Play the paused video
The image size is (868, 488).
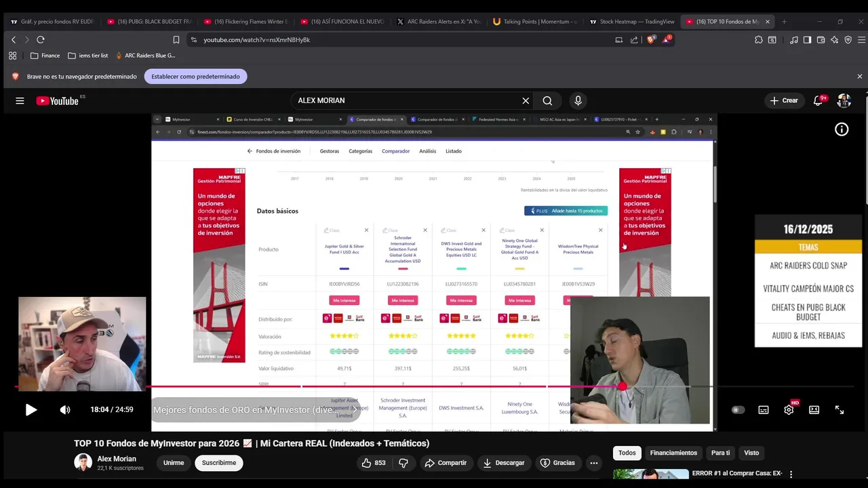tap(31, 410)
